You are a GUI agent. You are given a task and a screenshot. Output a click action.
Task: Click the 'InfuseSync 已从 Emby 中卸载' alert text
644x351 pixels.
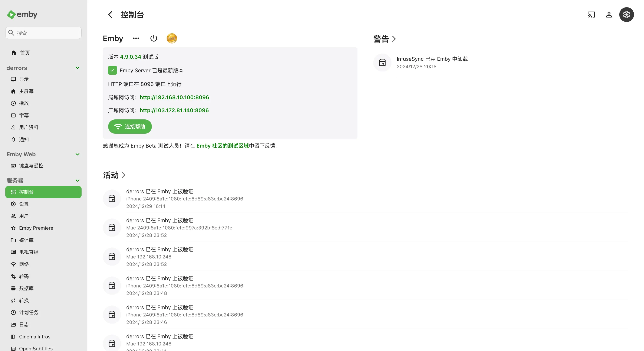pyautogui.click(x=432, y=59)
